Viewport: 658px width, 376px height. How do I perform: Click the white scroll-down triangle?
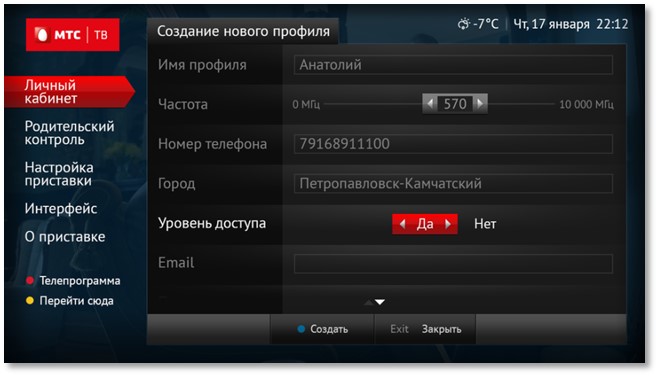point(380,302)
